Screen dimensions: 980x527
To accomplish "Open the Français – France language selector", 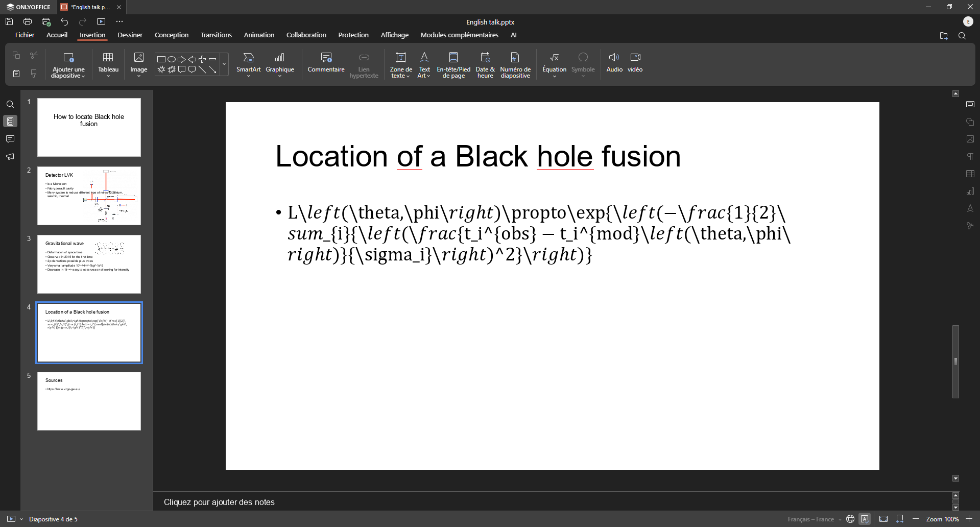I will [814, 519].
